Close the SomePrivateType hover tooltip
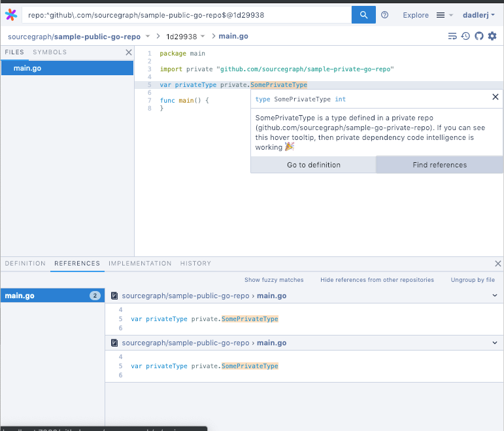Screen dimensions: 504x431 (x=496, y=97)
